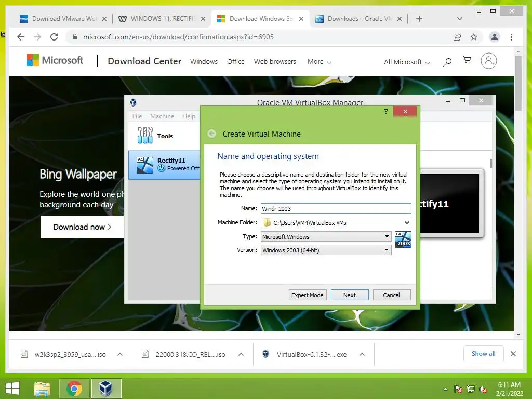Bookmark this page with the star icon
This screenshot has height=399, width=532.
(x=474, y=37)
